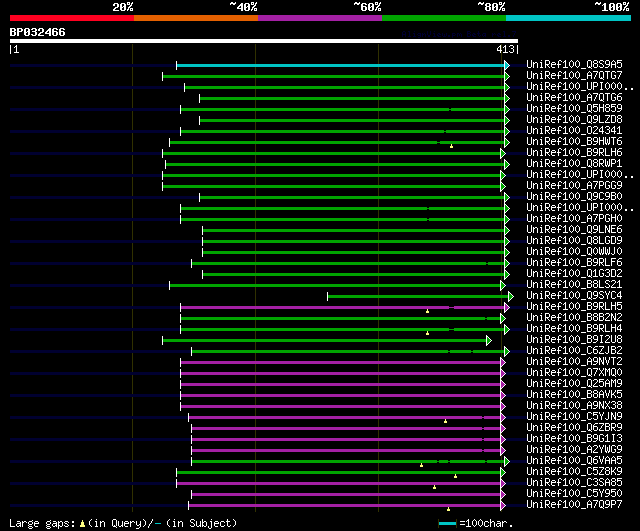
Task: Open hit UniRef100_A7QTG7
Action: coord(574,76)
